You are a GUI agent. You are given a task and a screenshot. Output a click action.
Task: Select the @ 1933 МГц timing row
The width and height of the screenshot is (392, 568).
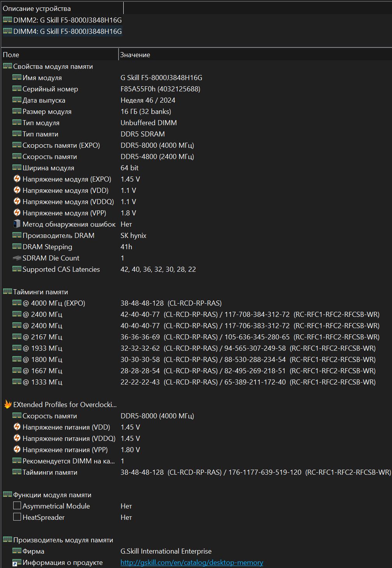coord(196,348)
